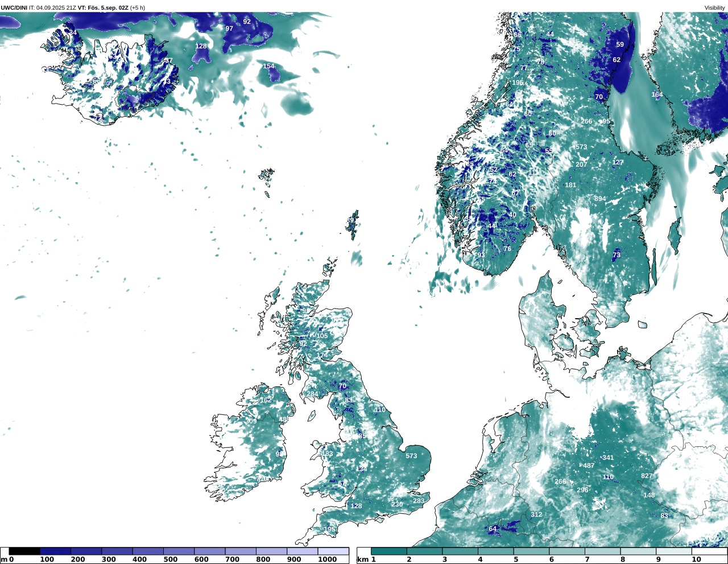Click the '230' value in southern England
Viewport: 728px width, 564px height.
tap(397, 504)
